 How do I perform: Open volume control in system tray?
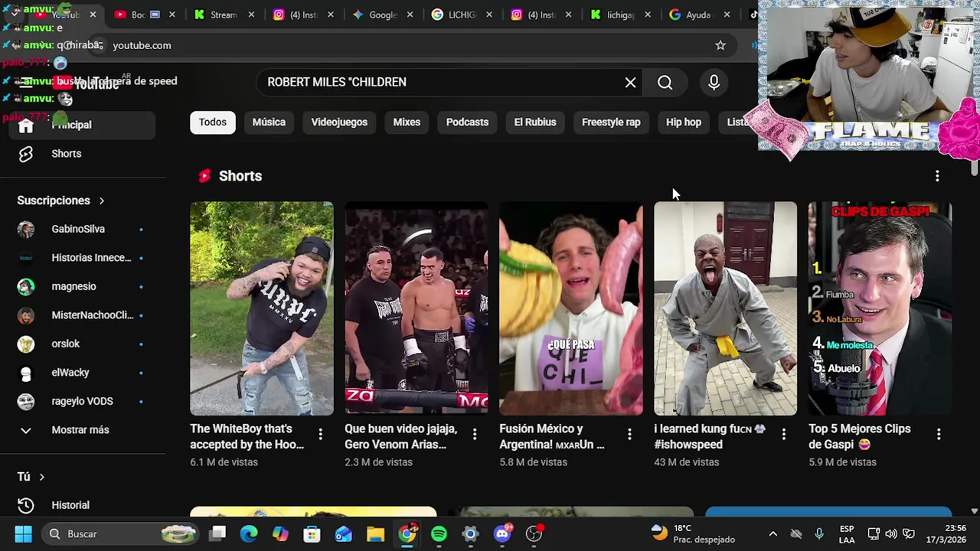point(891,534)
